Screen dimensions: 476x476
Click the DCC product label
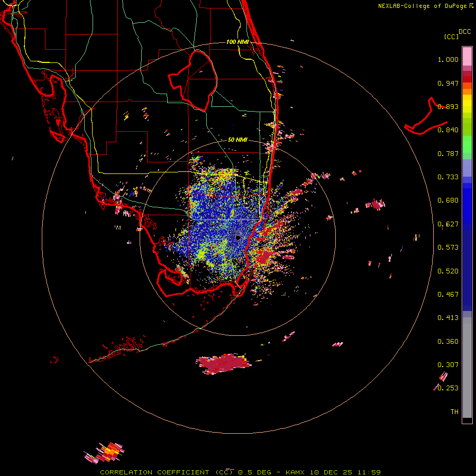465,32
